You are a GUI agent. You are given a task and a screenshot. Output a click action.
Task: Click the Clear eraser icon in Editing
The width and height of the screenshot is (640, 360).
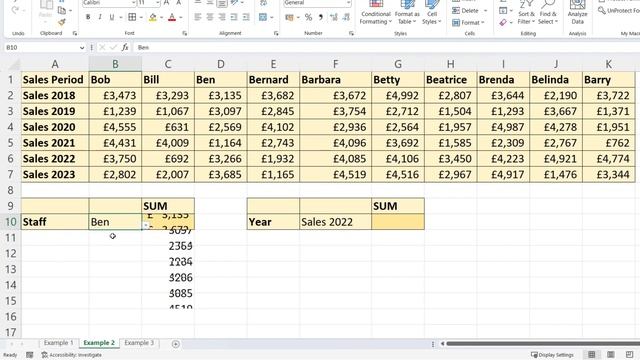503,23
